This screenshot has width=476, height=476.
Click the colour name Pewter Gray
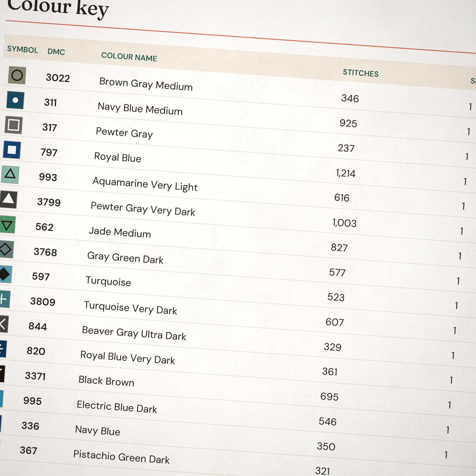(x=124, y=133)
